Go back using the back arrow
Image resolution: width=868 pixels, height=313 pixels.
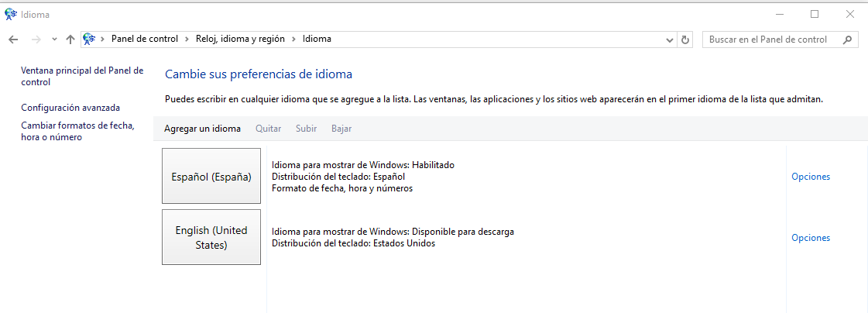13,40
